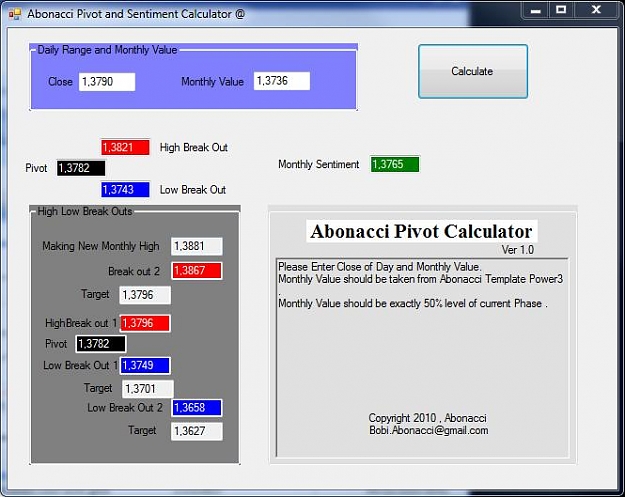Click the window title Abonacci Pivot and Sentiment Calculator
Viewport: 625px width, 497px height.
click(x=136, y=14)
